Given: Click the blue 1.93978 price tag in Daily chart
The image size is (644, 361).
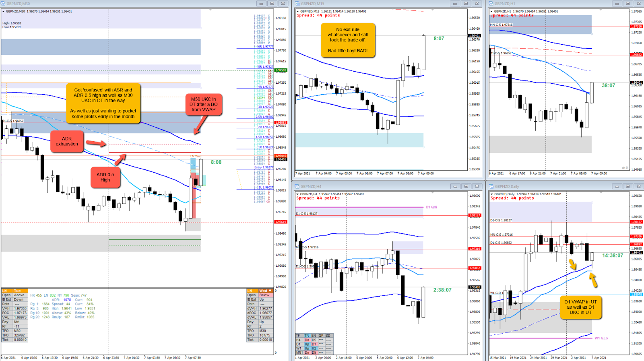Looking at the screenshot, I should click(x=636, y=295).
